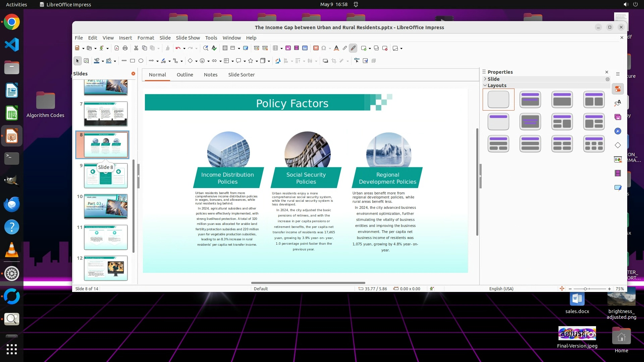The width and height of the screenshot is (644, 362).
Task: Select the Rectangle drawing tool
Action: (132, 61)
